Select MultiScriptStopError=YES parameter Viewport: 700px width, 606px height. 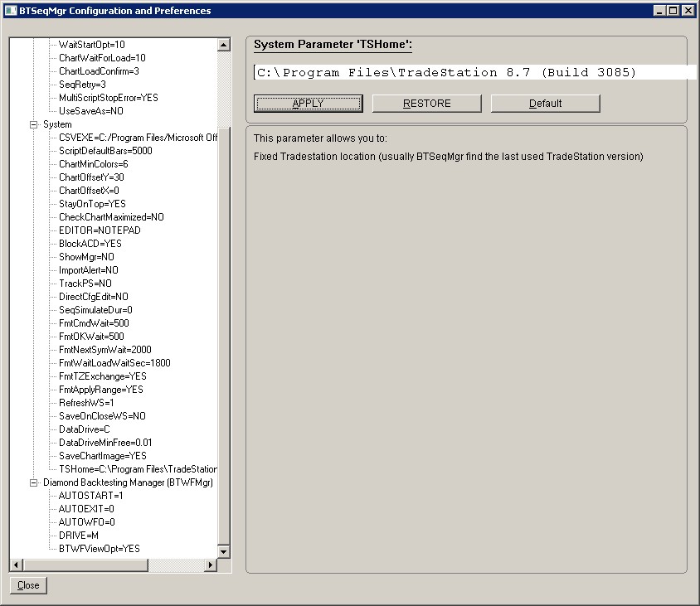(x=109, y=98)
